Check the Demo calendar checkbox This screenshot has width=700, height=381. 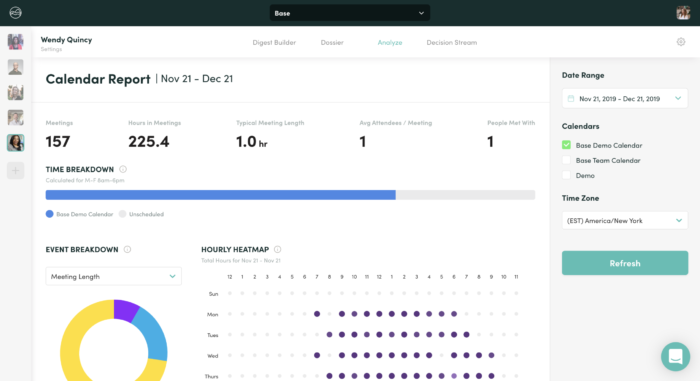tap(567, 175)
